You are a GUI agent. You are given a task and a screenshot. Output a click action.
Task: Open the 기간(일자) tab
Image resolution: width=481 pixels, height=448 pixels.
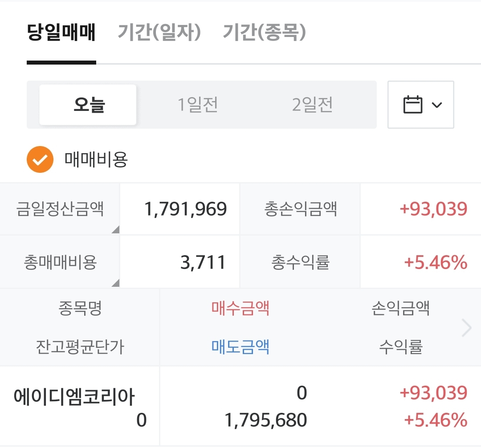pos(159,33)
